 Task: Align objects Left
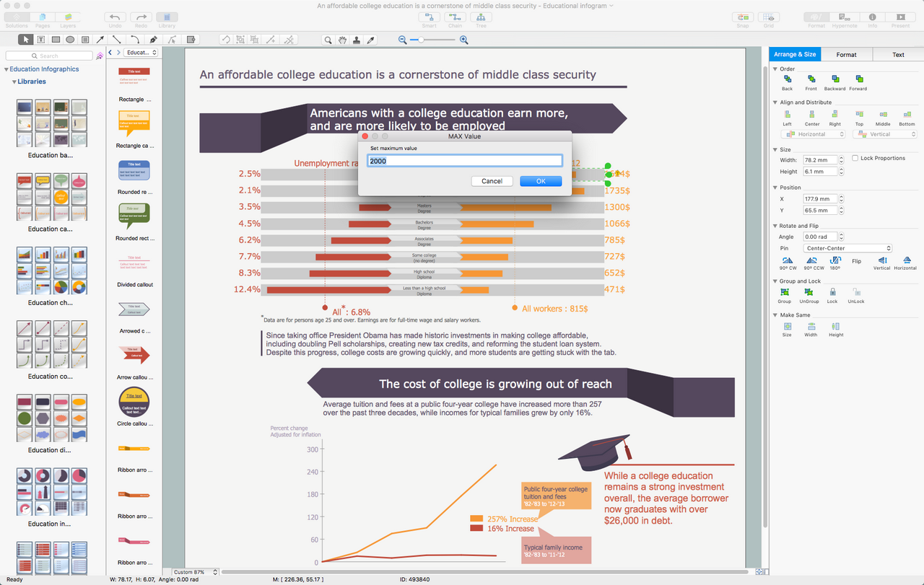pos(787,114)
